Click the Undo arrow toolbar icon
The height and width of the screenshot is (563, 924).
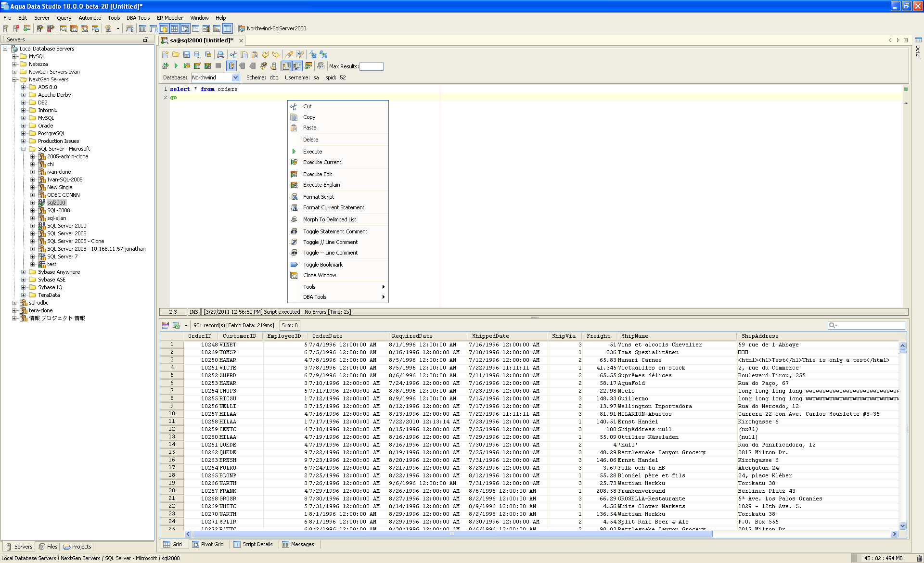coord(265,54)
